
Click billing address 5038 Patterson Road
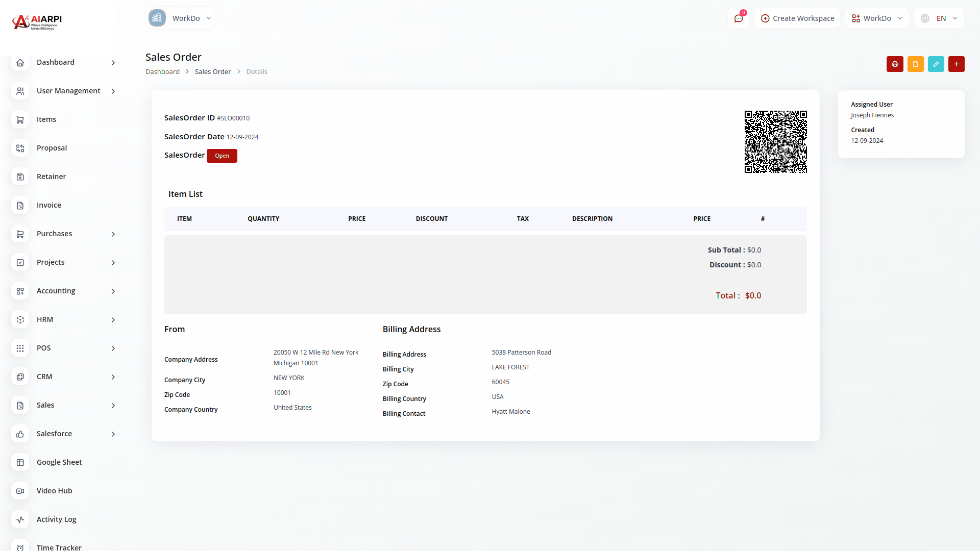[x=522, y=353]
